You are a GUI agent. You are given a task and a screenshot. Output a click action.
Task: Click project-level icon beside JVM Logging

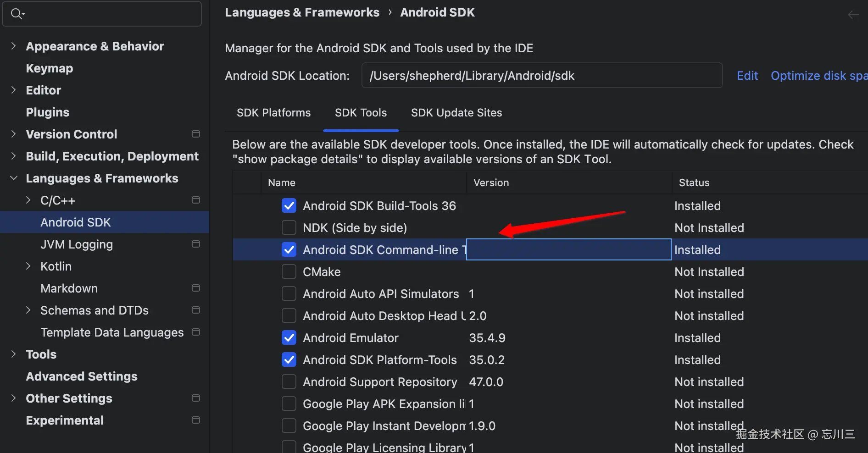(196, 244)
